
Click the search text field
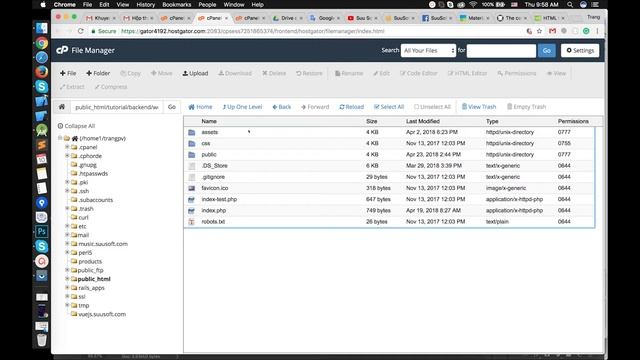[501, 51]
